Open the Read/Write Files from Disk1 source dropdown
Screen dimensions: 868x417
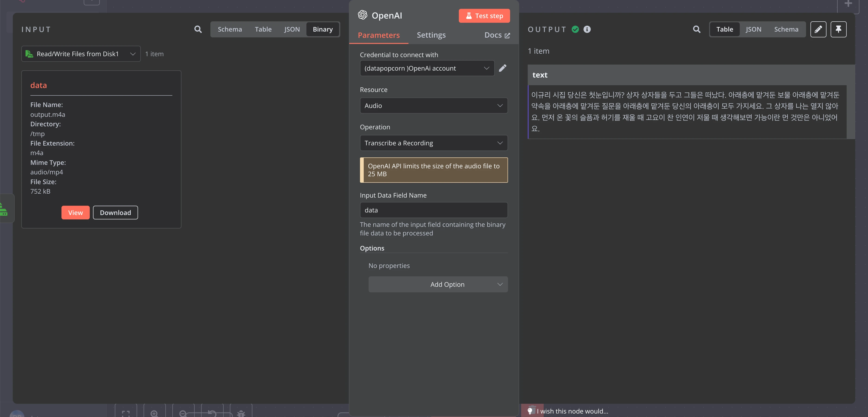(x=81, y=54)
